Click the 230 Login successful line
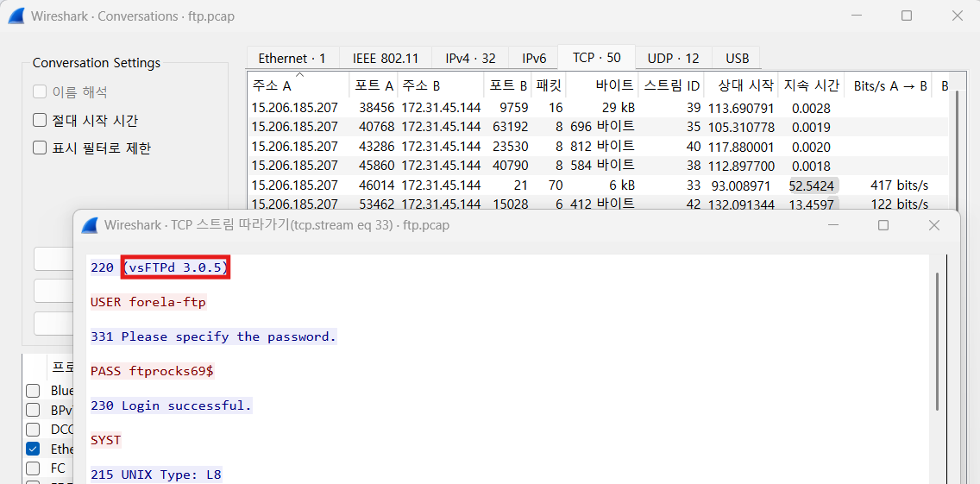 point(172,405)
